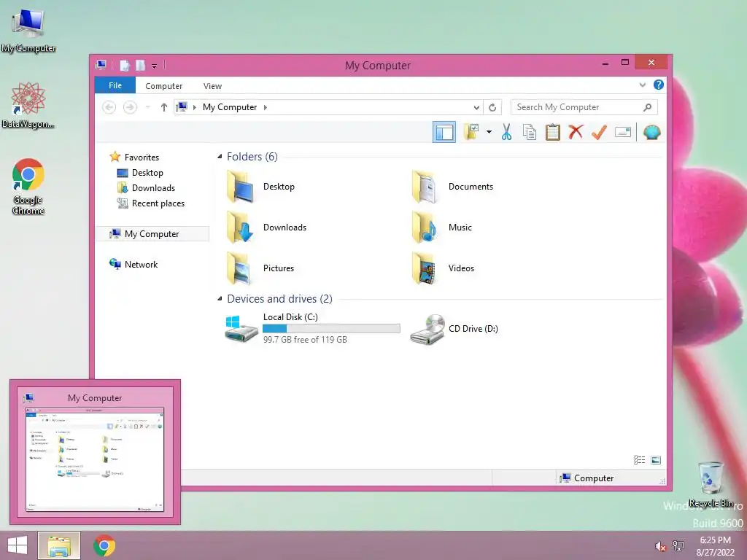Click the Forward navigation arrow
This screenshot has height=560, width=747.
(x=130, y=107)
